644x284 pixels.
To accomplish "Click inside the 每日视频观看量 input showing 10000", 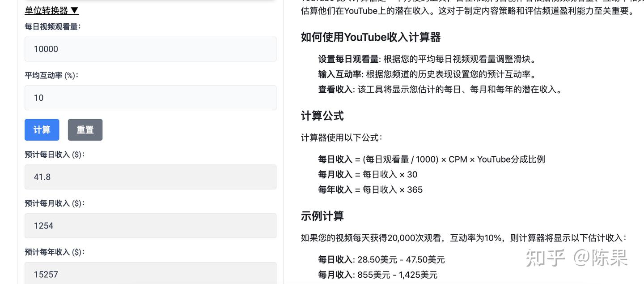I will pos(150,49).
